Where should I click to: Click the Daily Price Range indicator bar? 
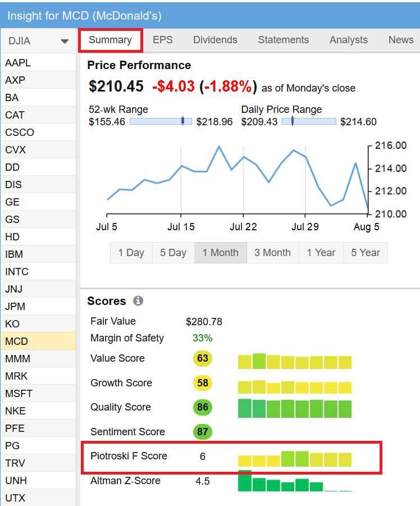pyautogui.click(x=308, y=121)
